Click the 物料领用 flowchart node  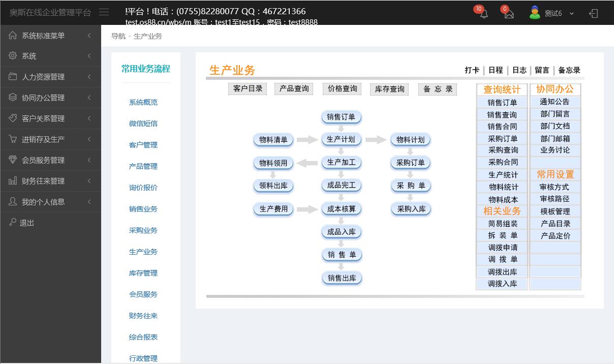[273, 163]
